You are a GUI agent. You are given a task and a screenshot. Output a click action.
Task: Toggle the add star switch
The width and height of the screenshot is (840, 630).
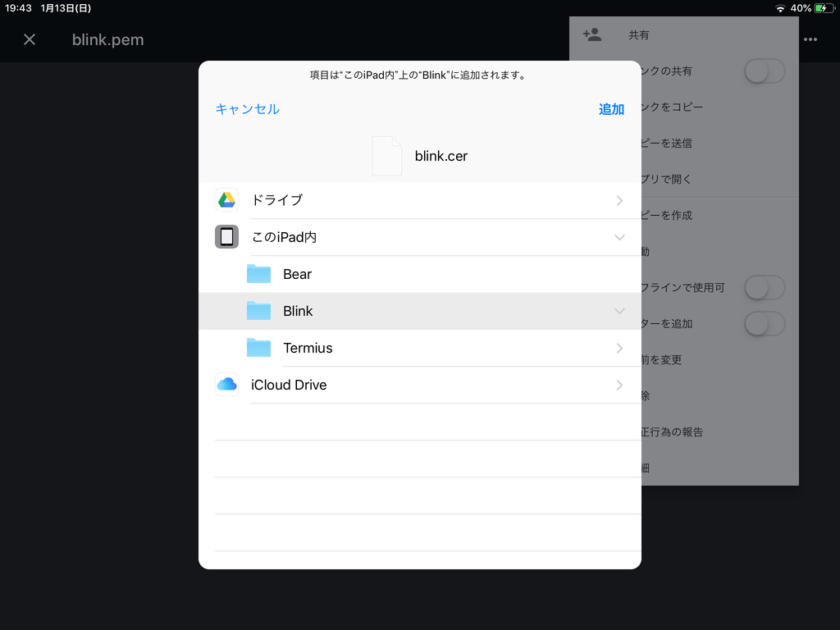tap(765, 323)
